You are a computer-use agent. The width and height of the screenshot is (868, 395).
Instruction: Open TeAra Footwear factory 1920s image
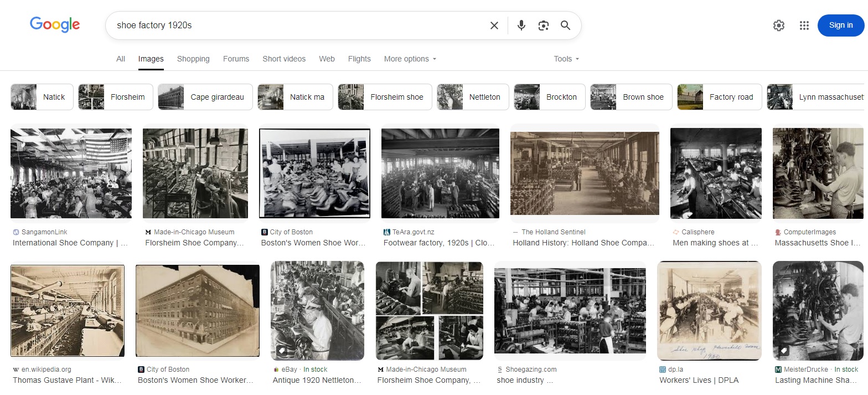[440, 173]
